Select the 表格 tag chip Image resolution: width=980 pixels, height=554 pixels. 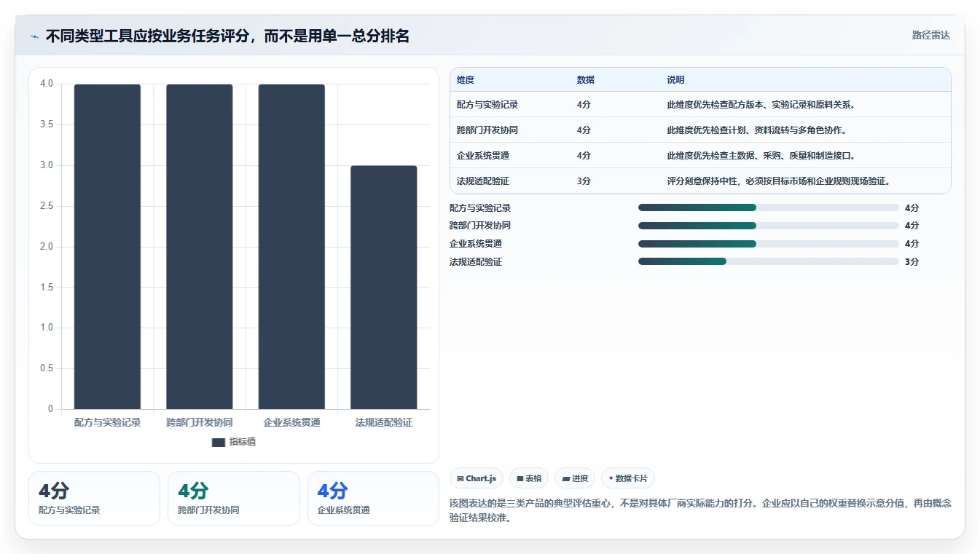click(x=529, y=478)
